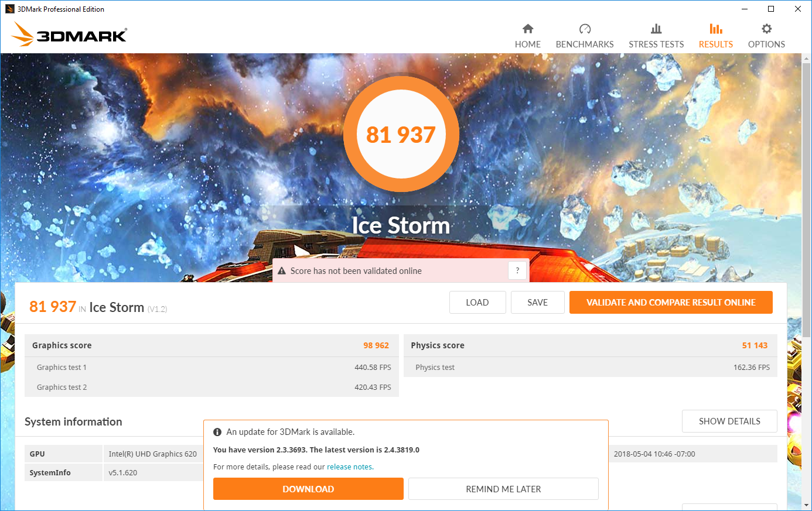This screenshot has width=812, height=511.
Task: Go to the STRESS TESTS tab
Action: 656,36
